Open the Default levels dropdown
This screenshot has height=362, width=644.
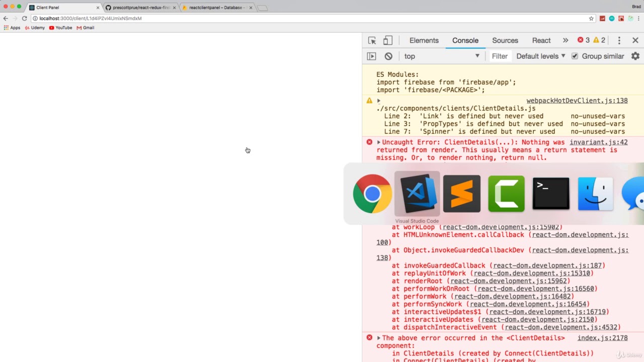pos(541,56)
